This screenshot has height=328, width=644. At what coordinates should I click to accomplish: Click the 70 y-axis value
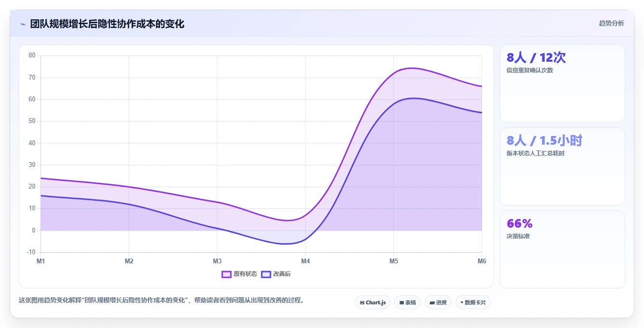32,77
